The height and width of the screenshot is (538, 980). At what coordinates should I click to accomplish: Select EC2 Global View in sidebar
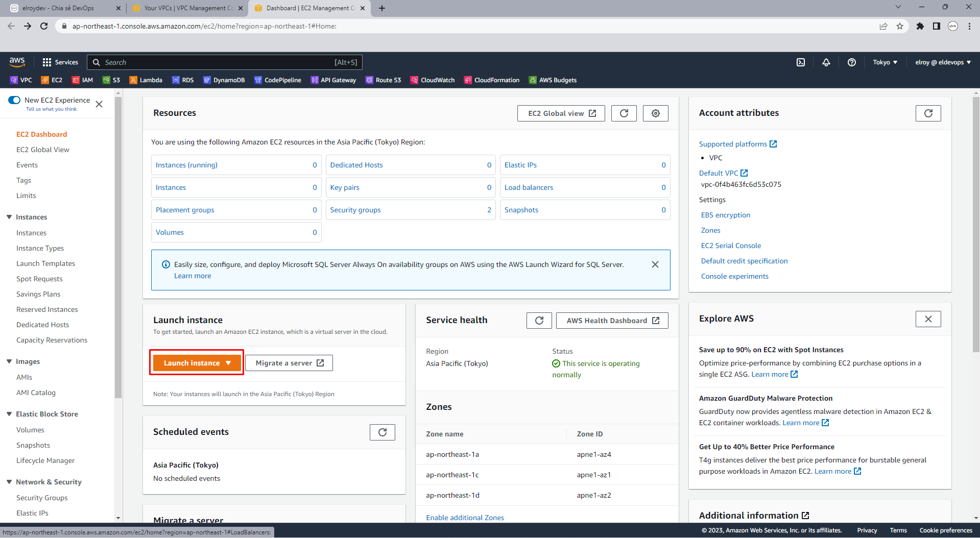[43, 150]
